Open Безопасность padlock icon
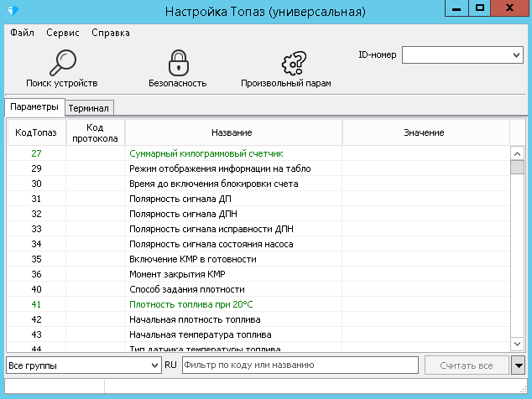532x399 pixels. (178, 63)
